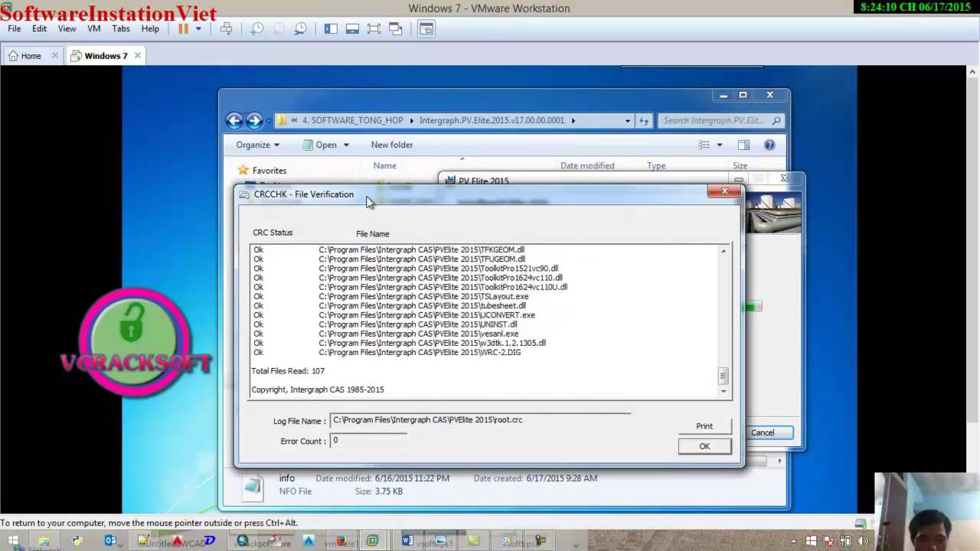Go back in the Explorer window
This screenshot has height=551, width=980.
(234, 120)
